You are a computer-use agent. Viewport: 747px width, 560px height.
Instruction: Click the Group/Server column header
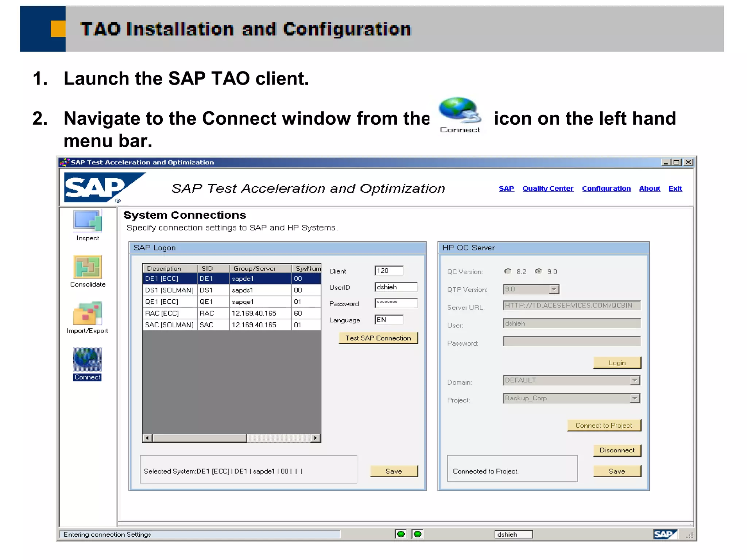tap(260, 268)
